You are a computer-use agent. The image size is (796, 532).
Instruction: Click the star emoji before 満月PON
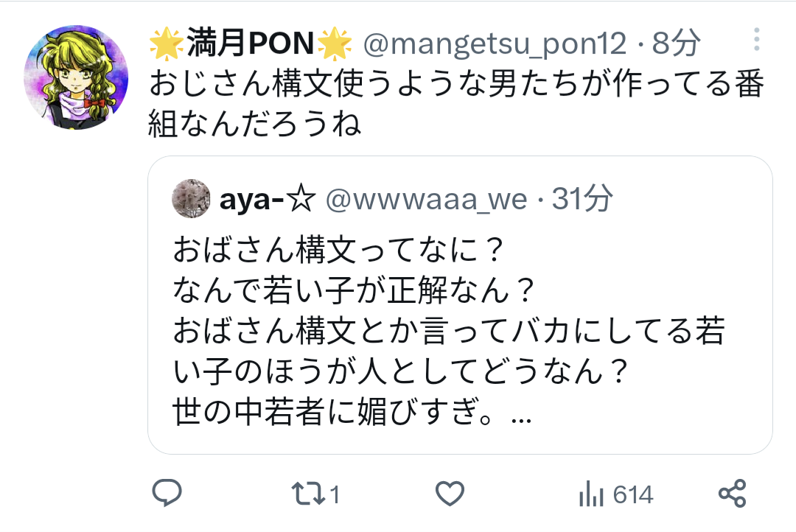point(167,43)
